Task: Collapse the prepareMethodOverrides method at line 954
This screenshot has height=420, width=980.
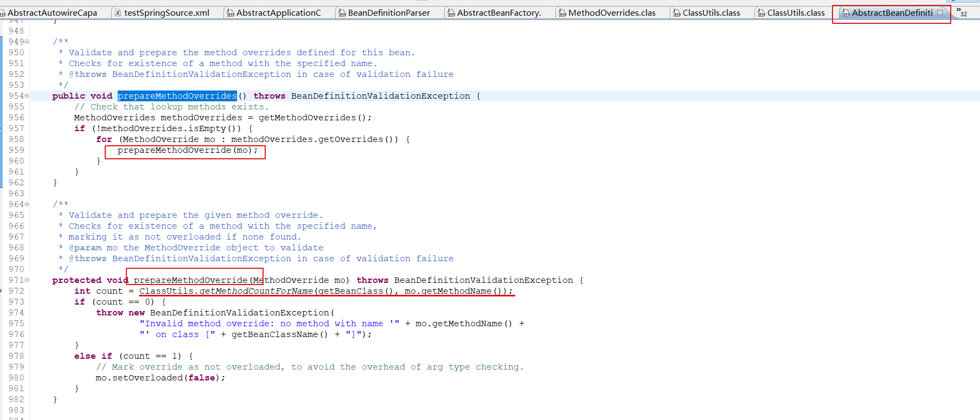Action: pos(27,96)
